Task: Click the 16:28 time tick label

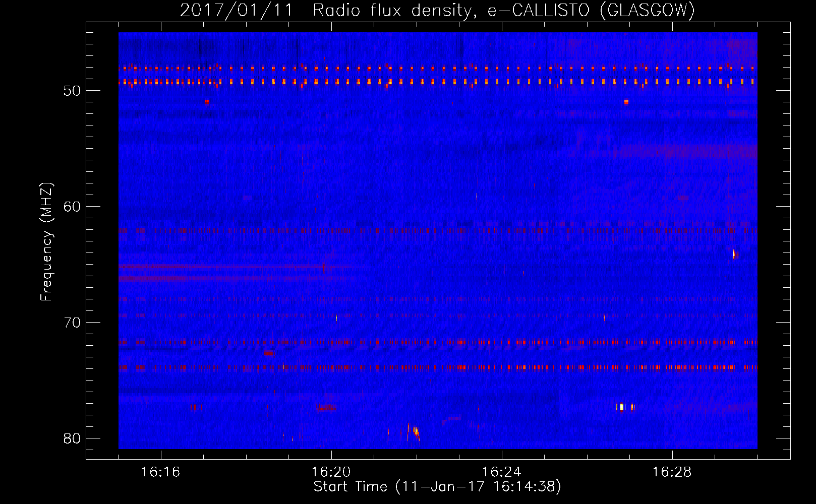Action: (672, 472)
